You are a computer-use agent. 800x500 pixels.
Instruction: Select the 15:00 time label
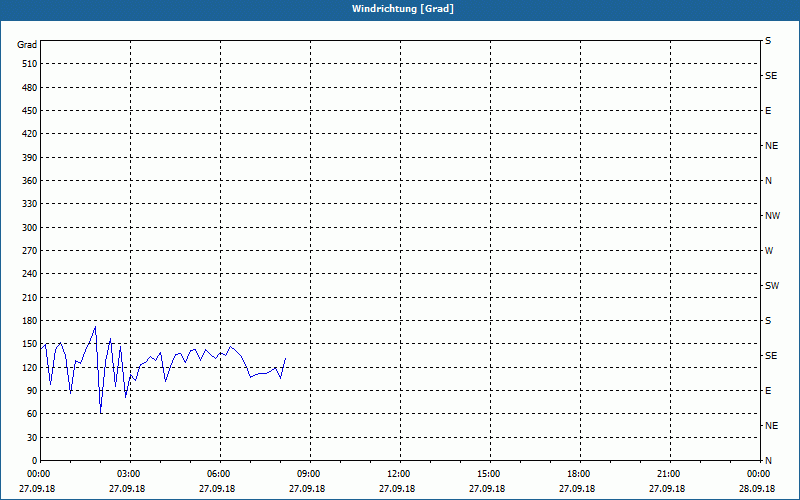488,474
